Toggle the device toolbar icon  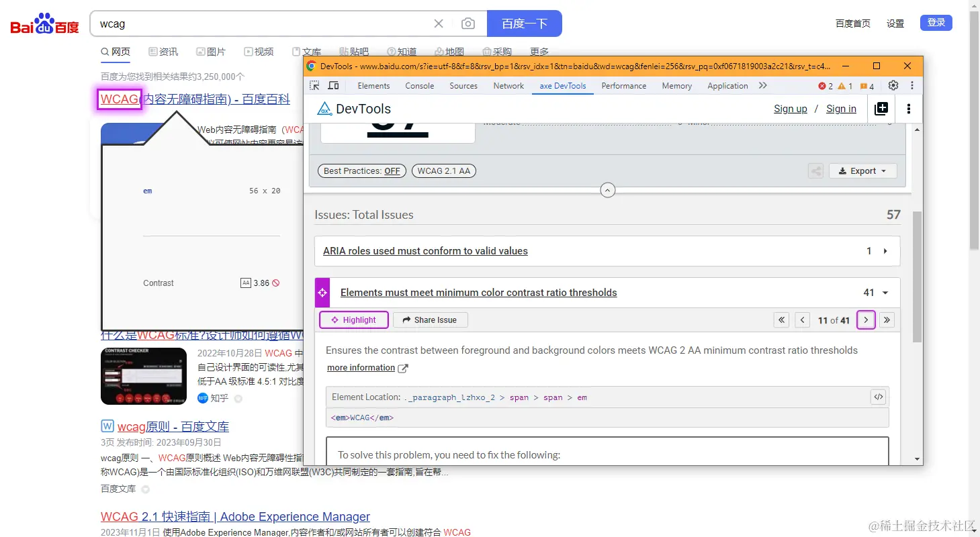coord(333,86)
